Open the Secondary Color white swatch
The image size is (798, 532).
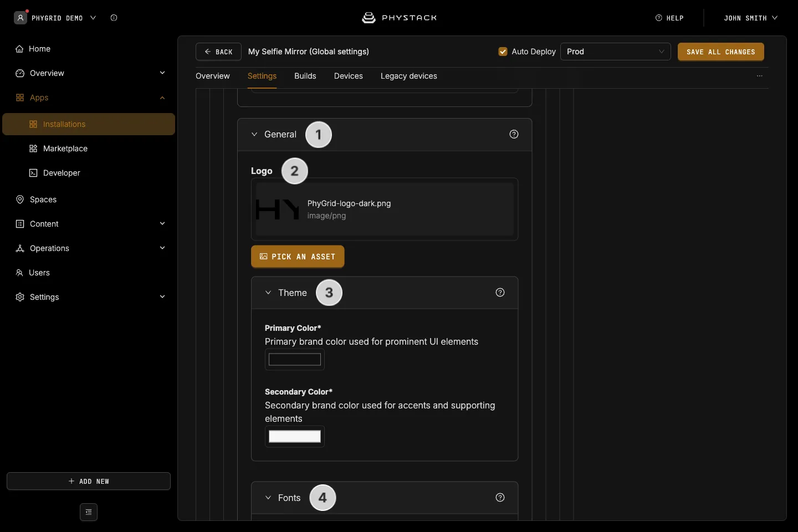pos(295,437)
